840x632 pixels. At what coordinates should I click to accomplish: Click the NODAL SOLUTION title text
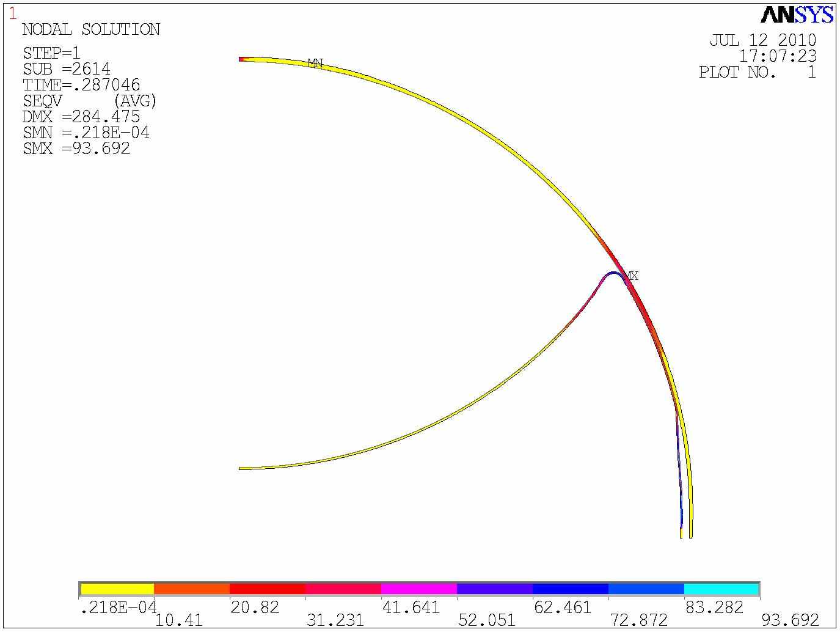[x=91, y=29]
